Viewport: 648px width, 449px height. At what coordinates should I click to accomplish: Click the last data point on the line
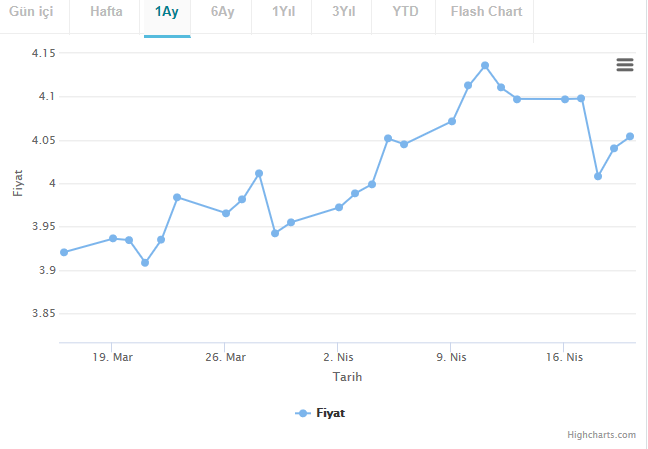tap(630, 136)
